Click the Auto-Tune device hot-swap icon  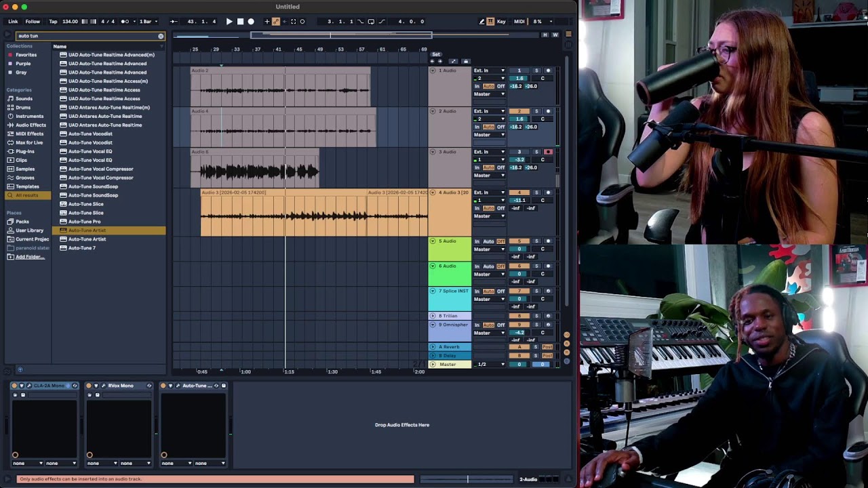click(216, 386)
